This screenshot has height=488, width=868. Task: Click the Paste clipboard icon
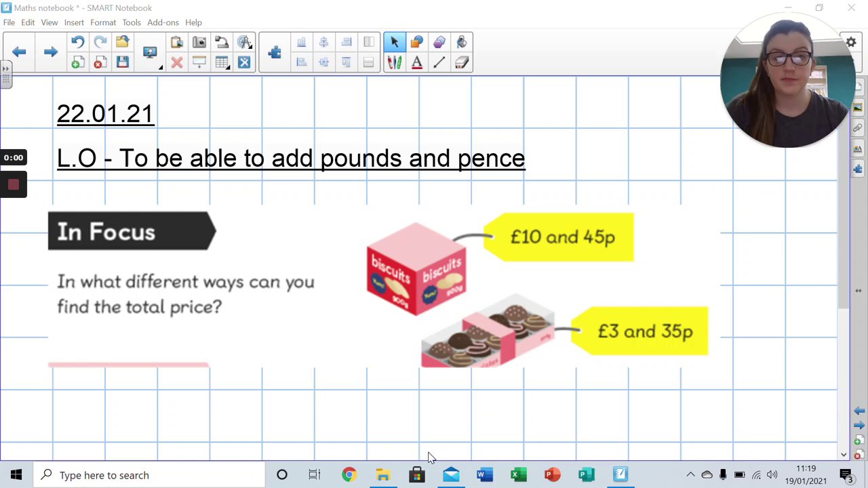pyautogui.click(x=176, y=42)
